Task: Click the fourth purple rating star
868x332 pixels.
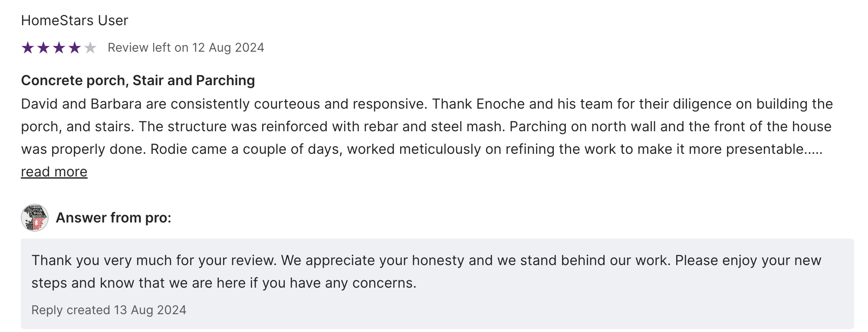Action: point(75,48)
